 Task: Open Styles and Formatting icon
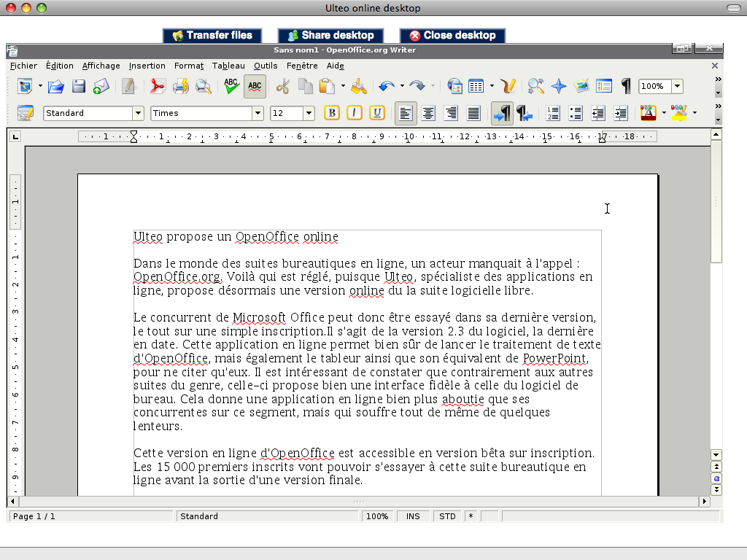[26, 113]
